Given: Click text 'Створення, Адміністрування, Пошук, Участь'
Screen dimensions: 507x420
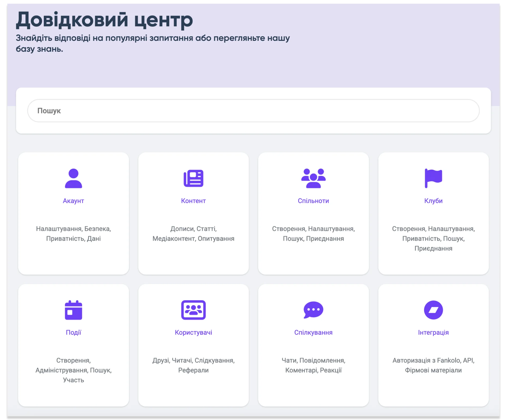Looking at the screenshot, I should coord(73,370).
